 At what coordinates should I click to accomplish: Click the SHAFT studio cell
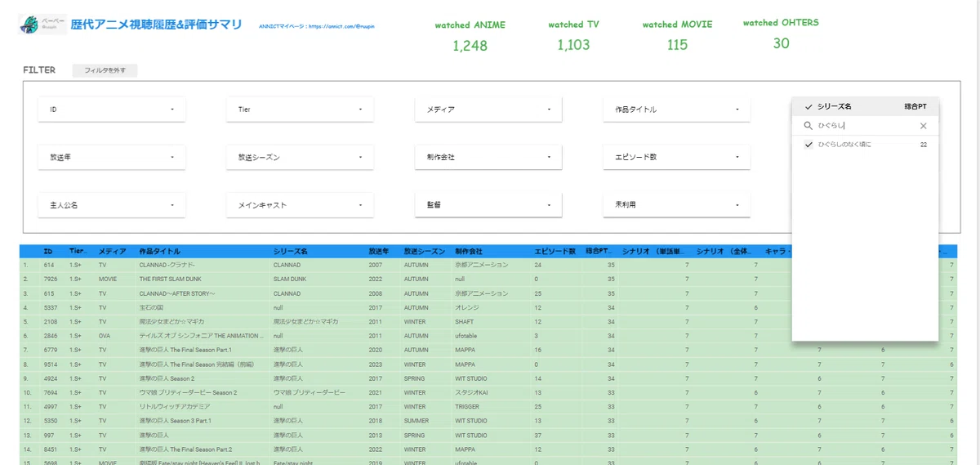pos(465,321)
